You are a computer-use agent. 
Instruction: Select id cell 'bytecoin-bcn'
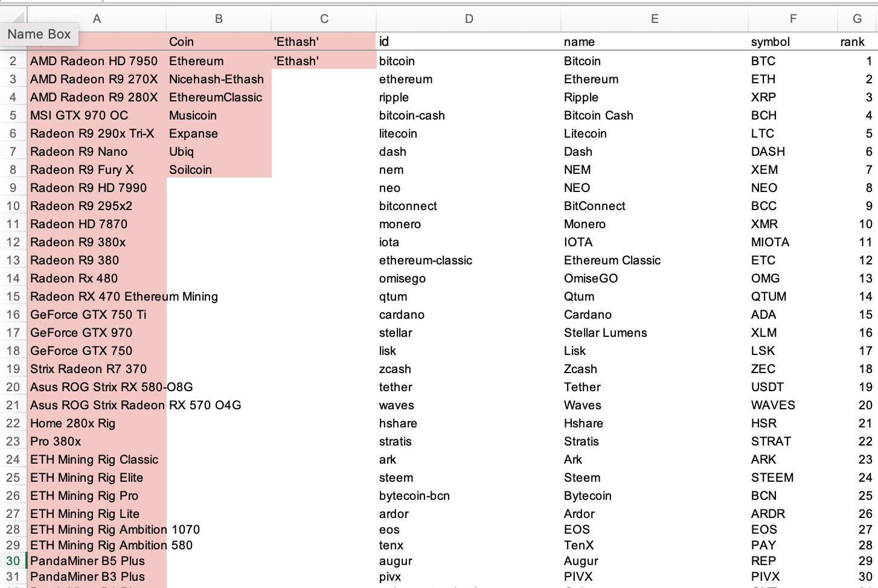[x=469, y=496]
